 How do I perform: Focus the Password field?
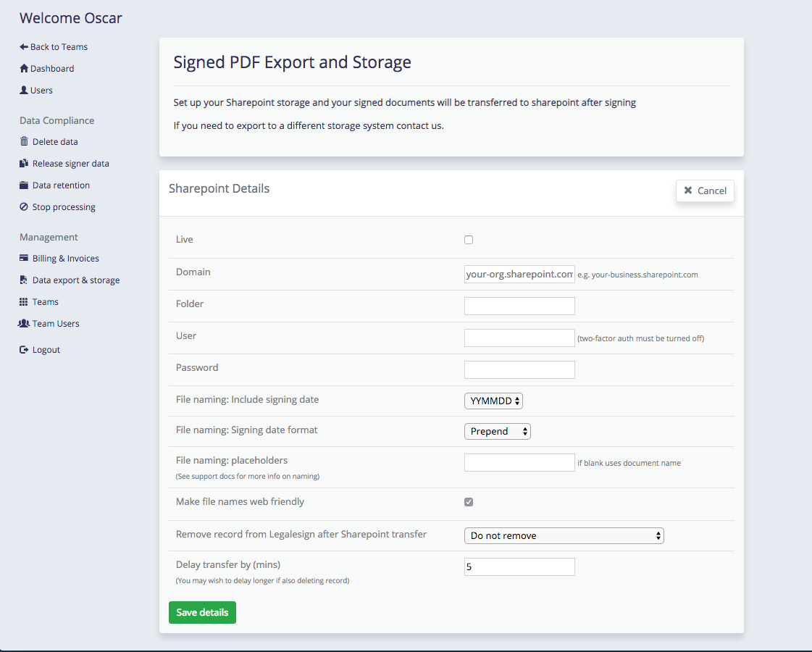[519, 369]
